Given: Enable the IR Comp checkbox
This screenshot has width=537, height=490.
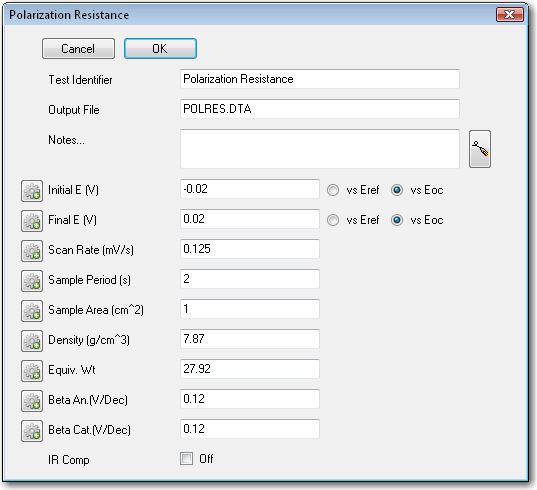Looking at the screenshot, I should [187, 458].
